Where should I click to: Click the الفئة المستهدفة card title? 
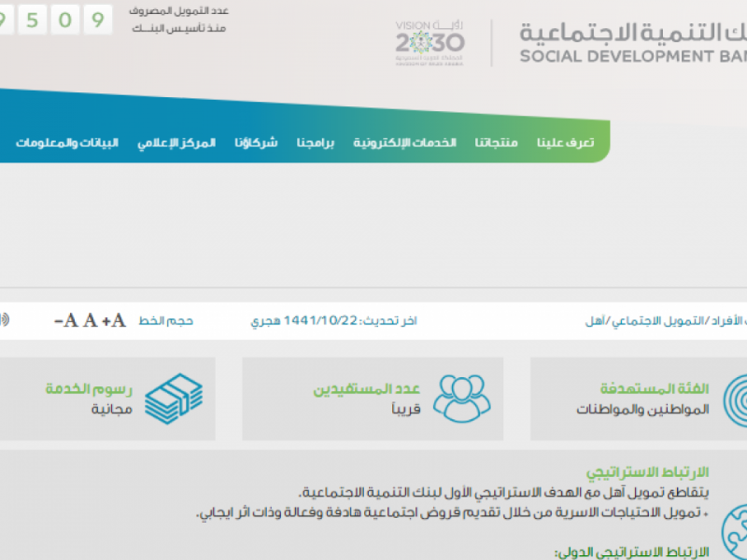[x=655, y=389]
